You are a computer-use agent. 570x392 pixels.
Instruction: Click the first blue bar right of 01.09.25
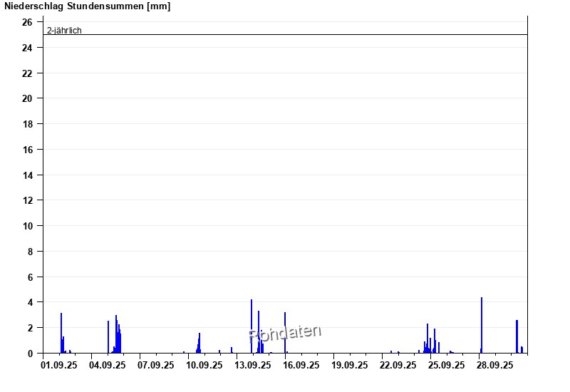[x=61, y=333]
